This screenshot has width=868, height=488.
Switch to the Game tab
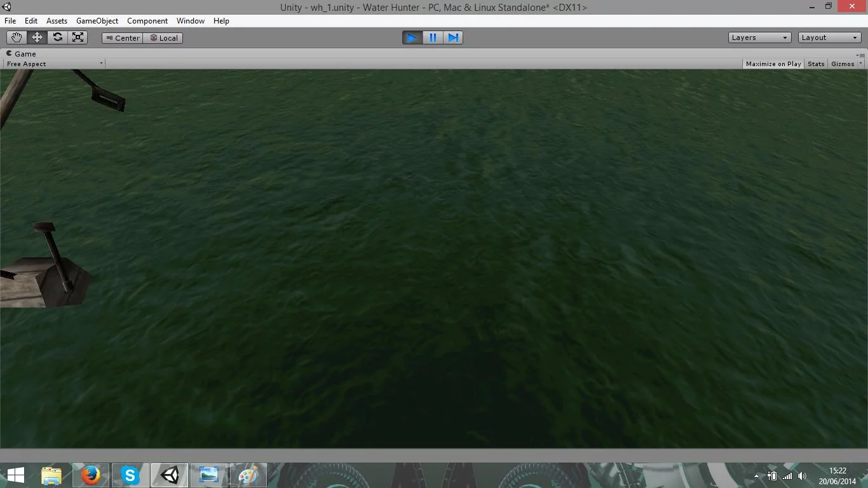tap(22, 54)
